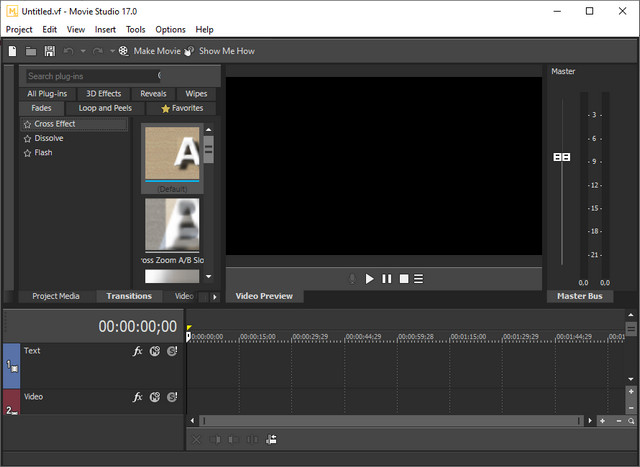Open the Show Me How tutorials
Image resolution: width=640 pixels, height=467 pixels.
click(219, 51)
